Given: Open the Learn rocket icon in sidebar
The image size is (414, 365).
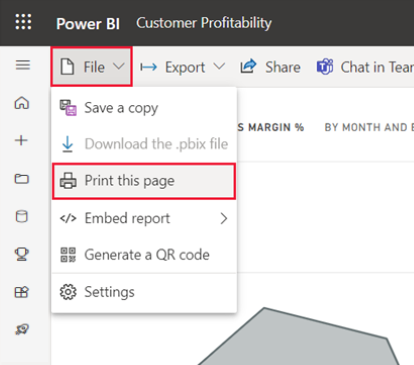Looking at the screenshot, I should (x=22, y=329).
